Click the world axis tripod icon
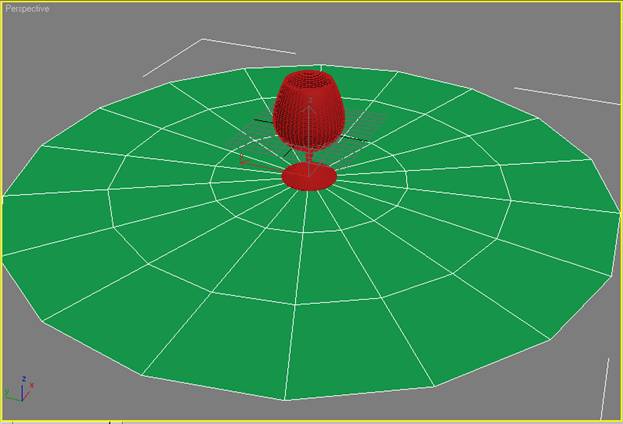Viewport: 623px width, 424px height. pos(19,390)
